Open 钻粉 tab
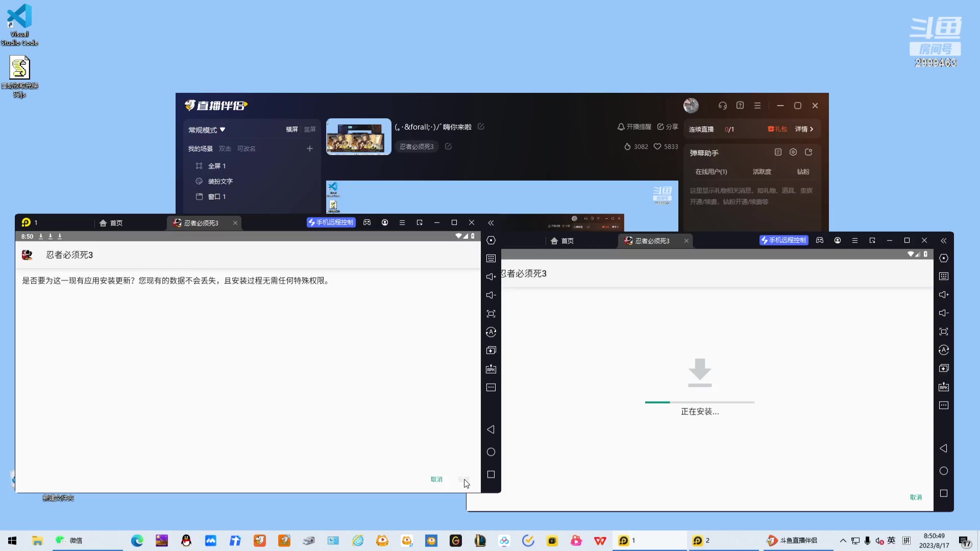The width and height of the screenshot is (980, 551). (x=803, y=172)
